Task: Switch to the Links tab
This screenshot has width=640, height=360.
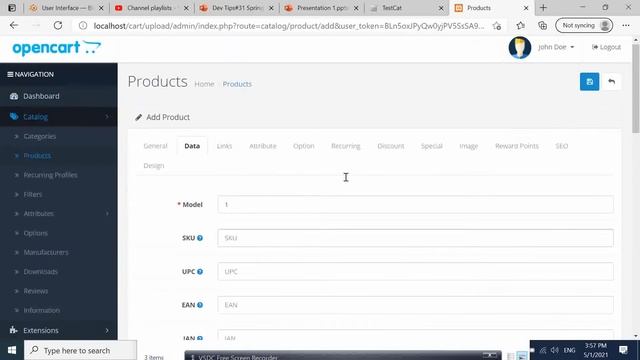Action: coord(224,146)
